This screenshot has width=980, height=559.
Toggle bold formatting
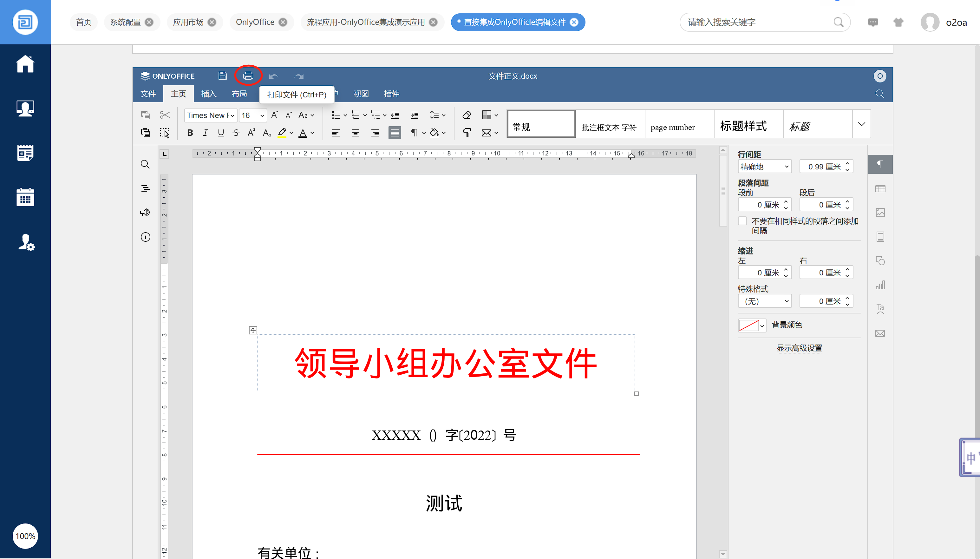point(190,133)
